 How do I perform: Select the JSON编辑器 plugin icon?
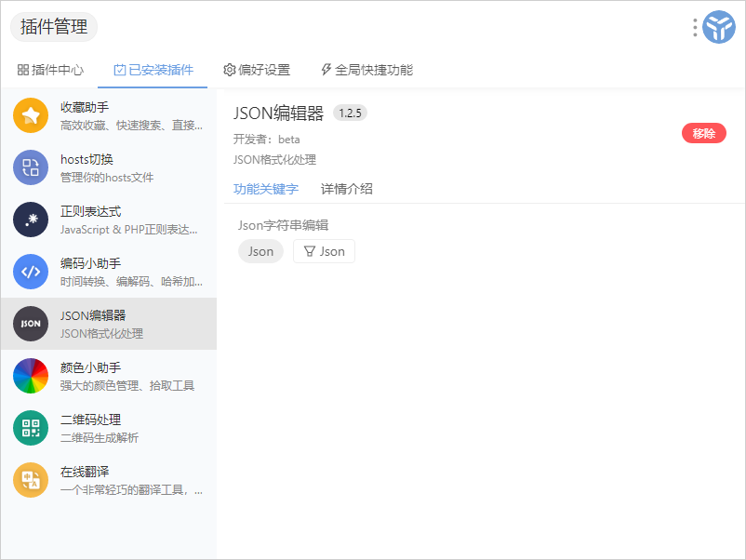click(x=31, y=324)
